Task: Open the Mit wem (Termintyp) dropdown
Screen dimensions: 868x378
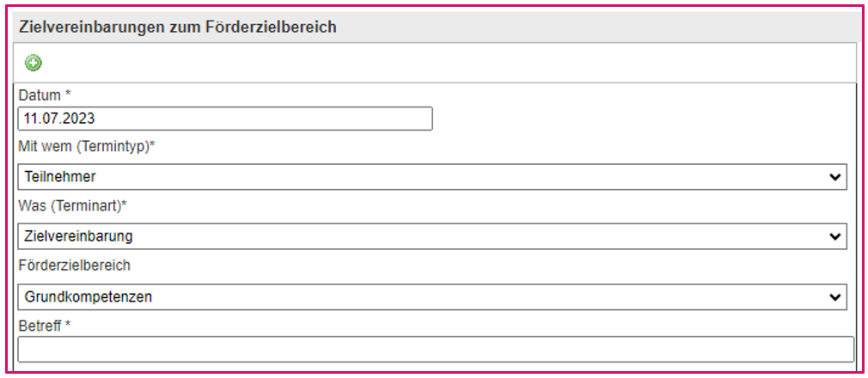Action: (432, 177)
